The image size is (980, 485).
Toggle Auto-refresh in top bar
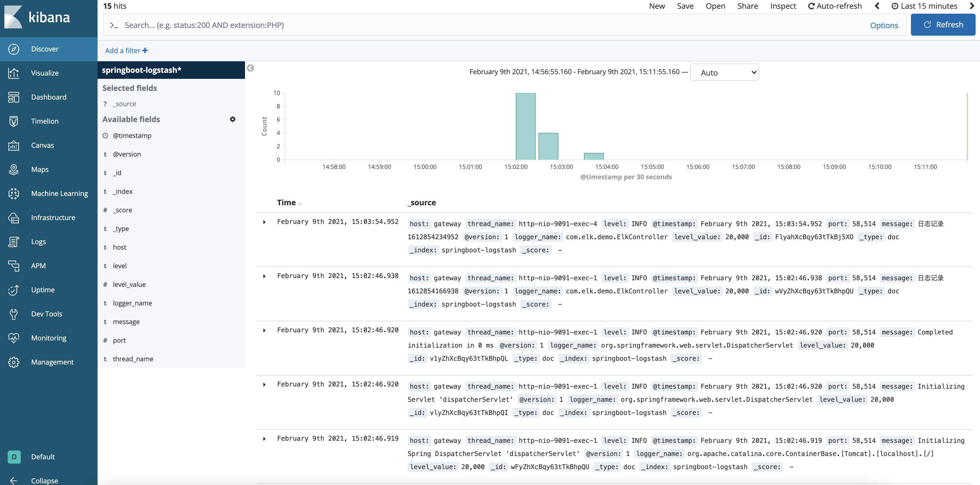pyautogui.click(x=835, y=6)
